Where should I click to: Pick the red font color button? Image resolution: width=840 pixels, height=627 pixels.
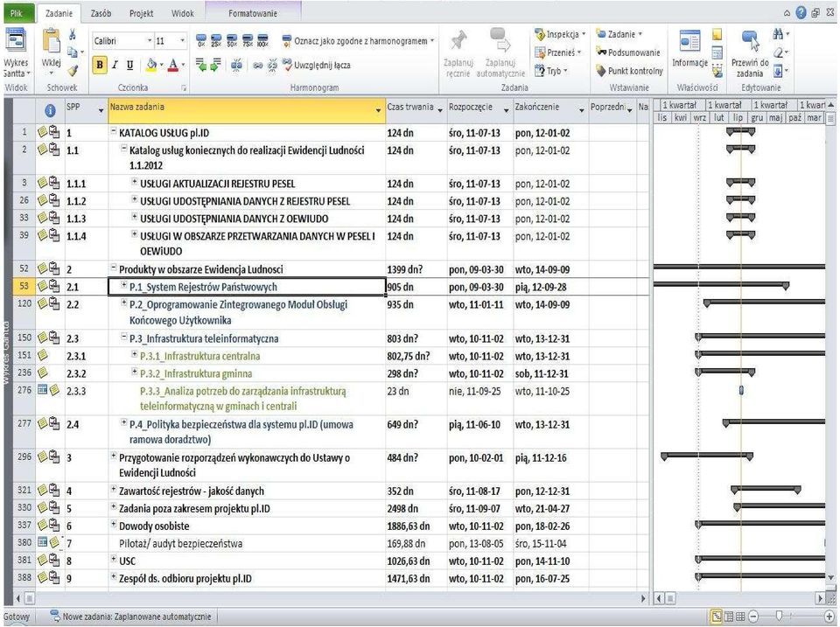pyautogui.click(x=172, y=66)
